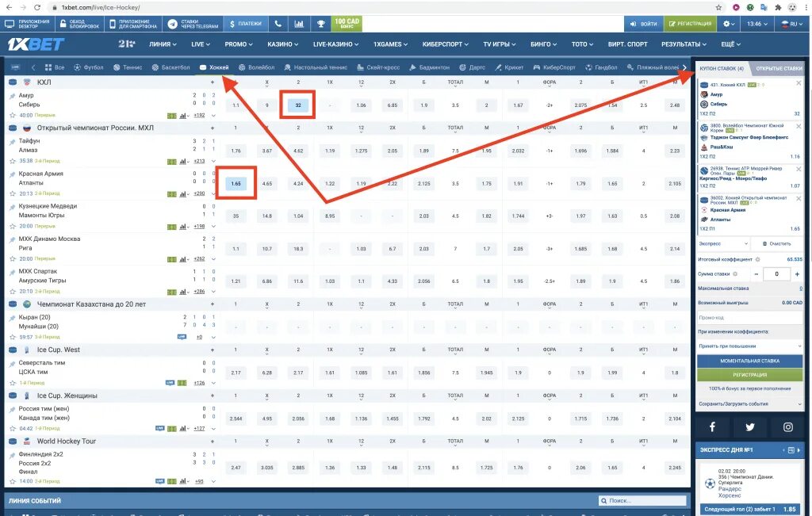Open the Киберспорт menu
The width and height of the screenshot is (812, 516).
(446, 44)
